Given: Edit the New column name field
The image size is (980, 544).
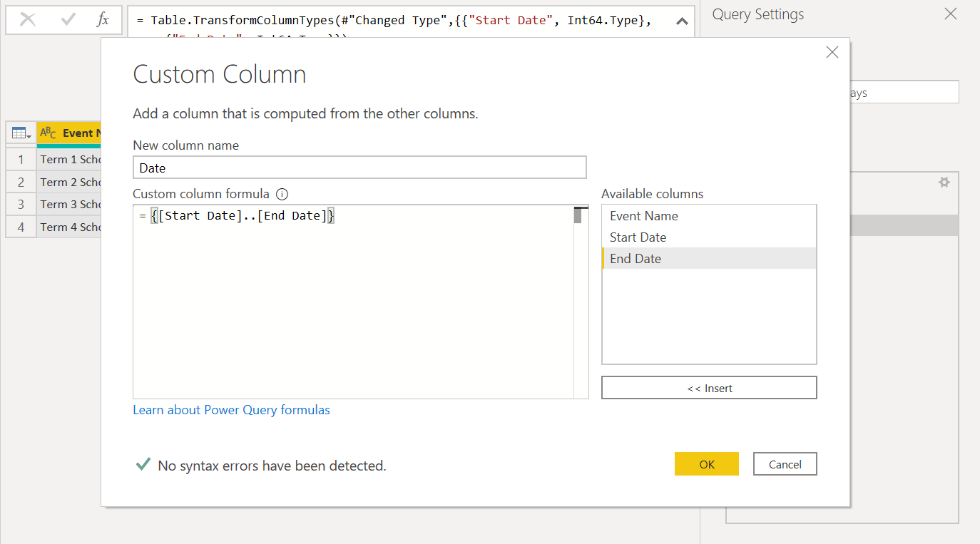Looking at the screenshot, I should 359,168.
